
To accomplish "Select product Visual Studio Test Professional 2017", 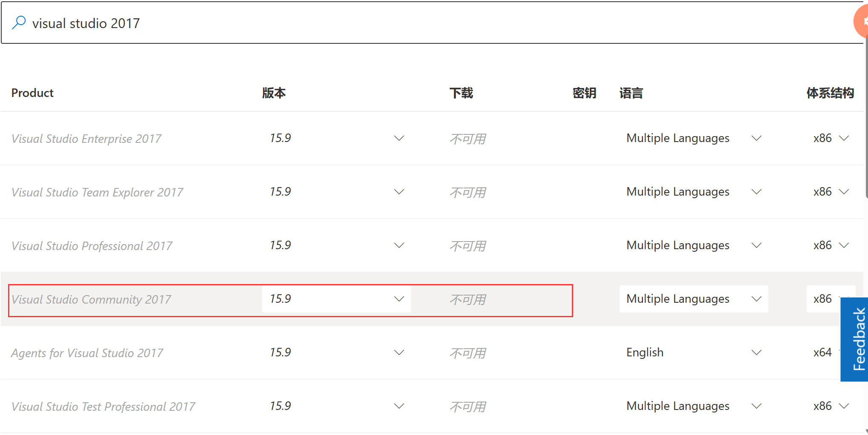I will click(x=103, y=407).
